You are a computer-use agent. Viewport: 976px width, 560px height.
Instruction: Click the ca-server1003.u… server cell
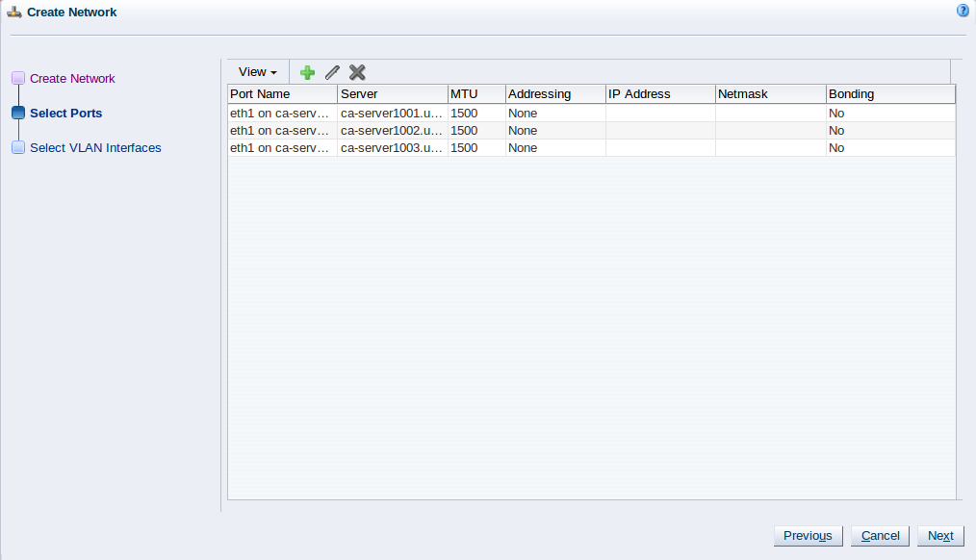click(393, 148)
